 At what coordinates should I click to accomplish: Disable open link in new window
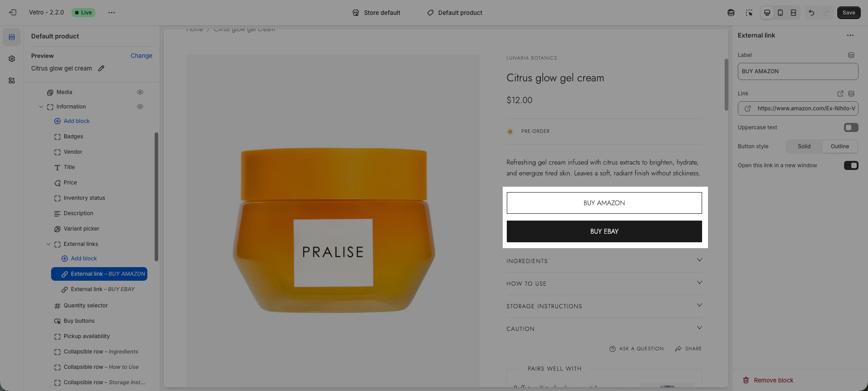click(851, 165)
